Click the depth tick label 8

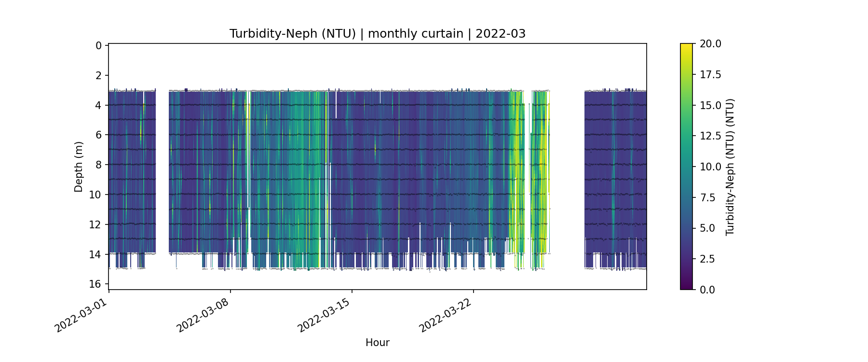[98, 165]
